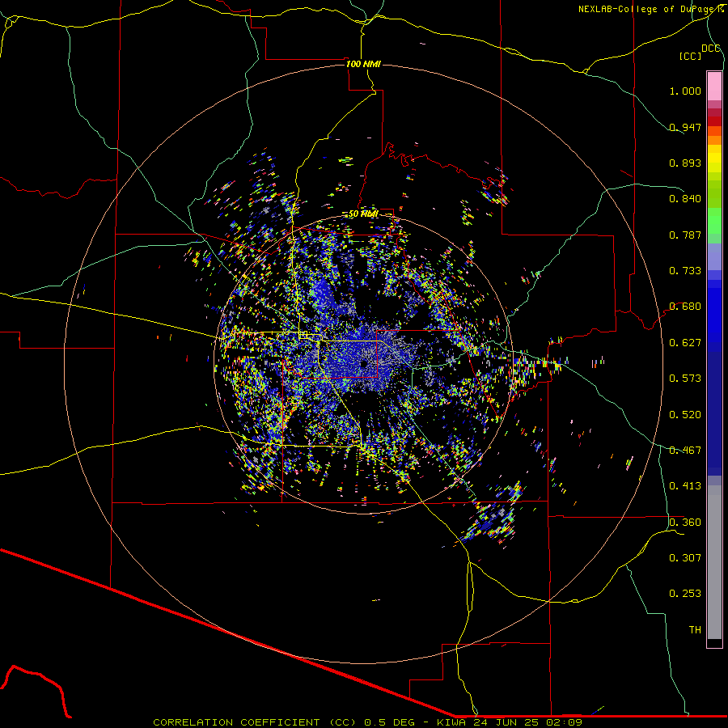Pick the bright green color bar segment

[714, 221]
